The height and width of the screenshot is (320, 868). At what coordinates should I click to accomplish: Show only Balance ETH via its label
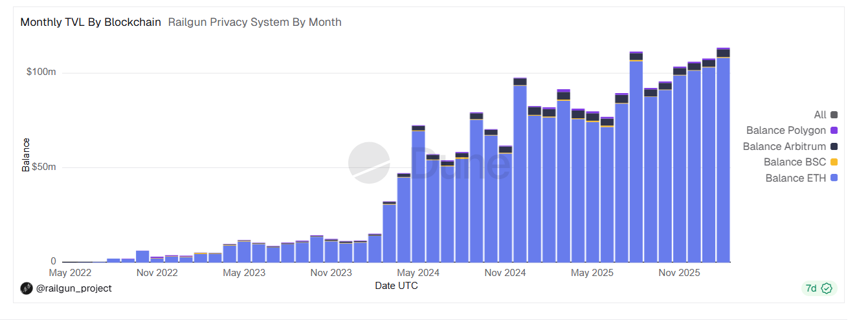tap(795, 178)
